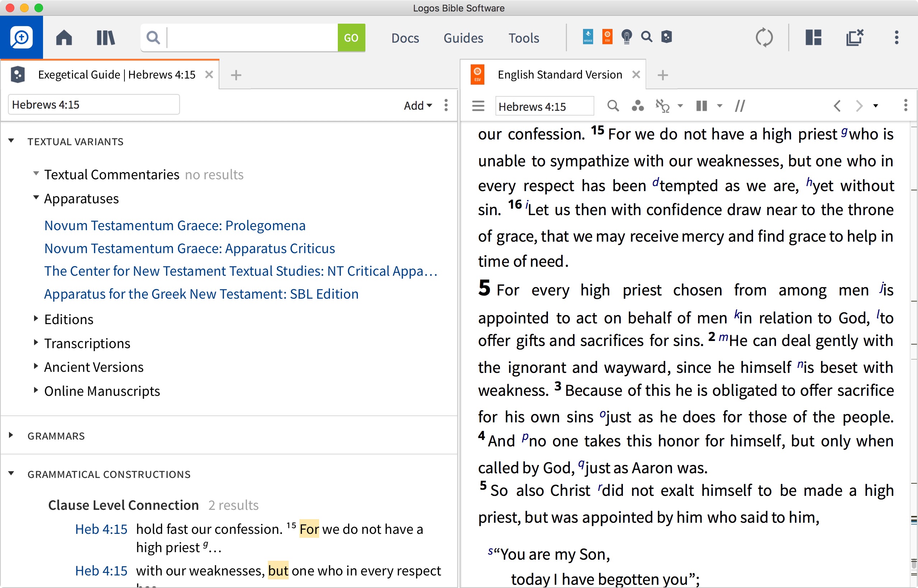This screenshot has height=588, width=918.
Task: Open the search shortcut in shortcuts bar
Action: [x=647, y=37]
